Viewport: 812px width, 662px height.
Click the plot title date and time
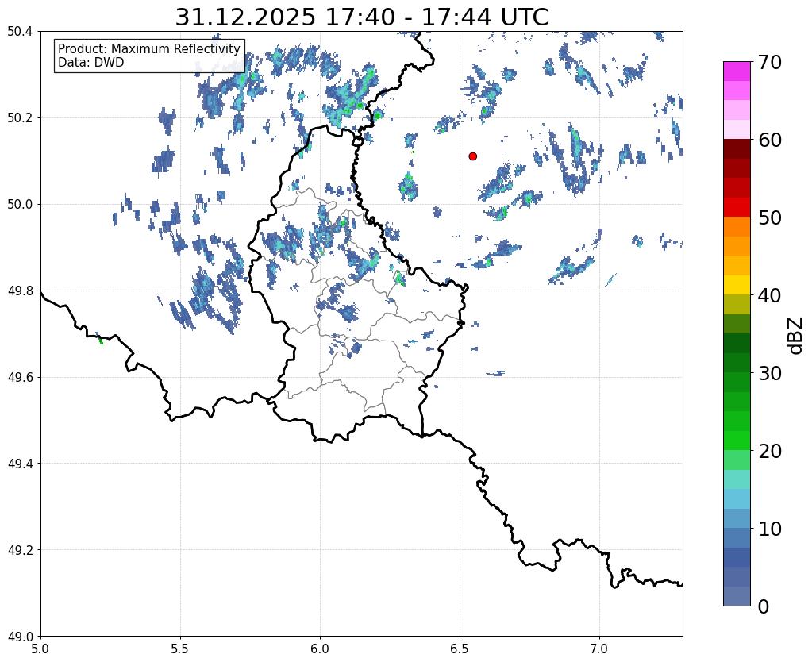pos(361,17)
